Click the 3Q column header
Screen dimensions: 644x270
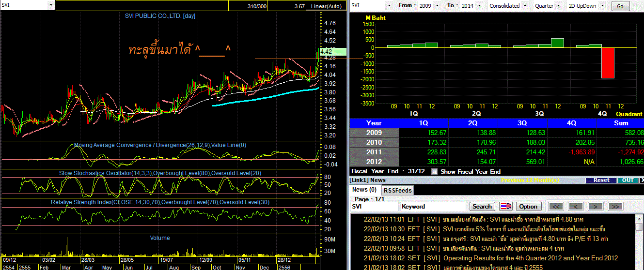pos(522,123)
